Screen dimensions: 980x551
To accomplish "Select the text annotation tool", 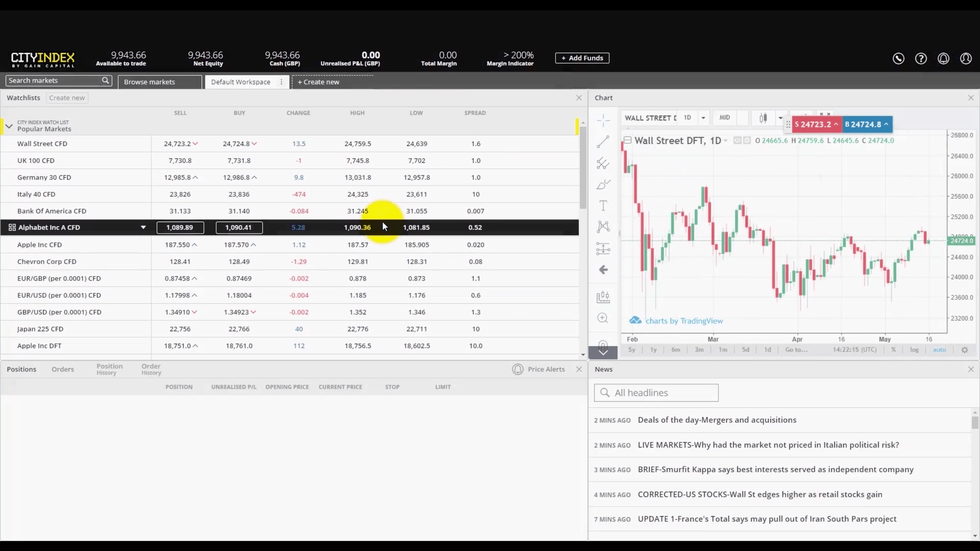I will [x=603, y=206].
